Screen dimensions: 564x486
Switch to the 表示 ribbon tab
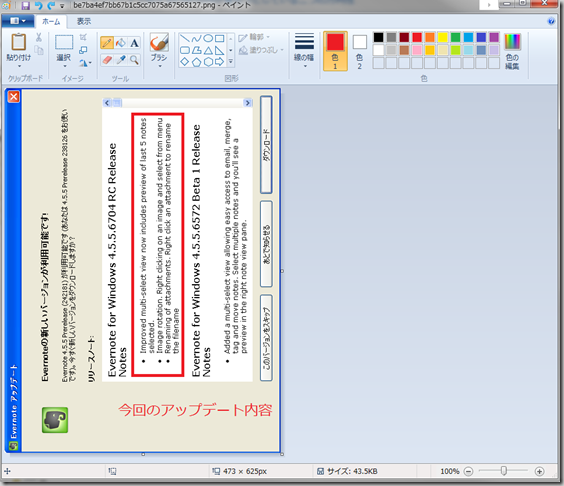click(x=84, y=22)
